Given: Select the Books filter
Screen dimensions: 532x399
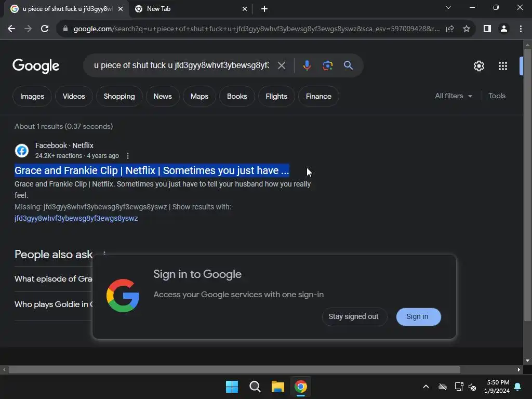Looking at the screenshot, I should click(x=237, y=96).
